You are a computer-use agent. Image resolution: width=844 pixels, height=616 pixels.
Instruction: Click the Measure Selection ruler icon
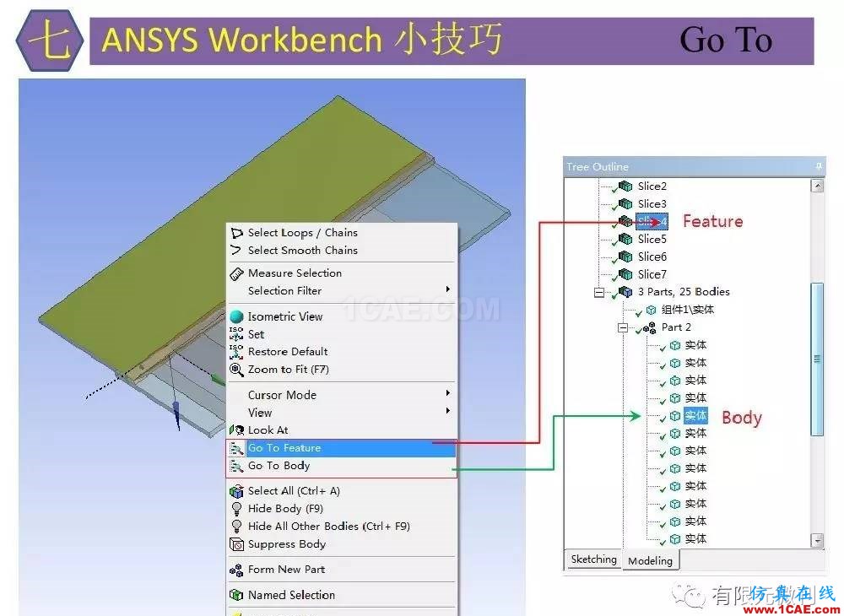click(x=236, y=273)
